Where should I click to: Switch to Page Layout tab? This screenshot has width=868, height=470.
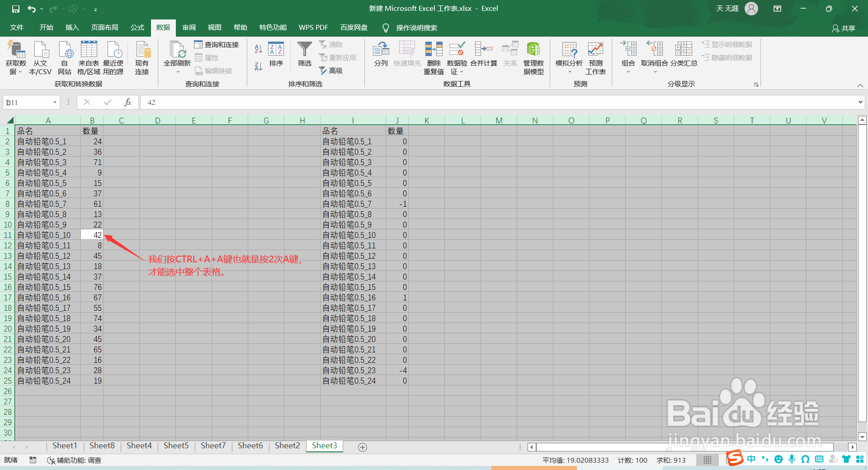tap(104, 28)
